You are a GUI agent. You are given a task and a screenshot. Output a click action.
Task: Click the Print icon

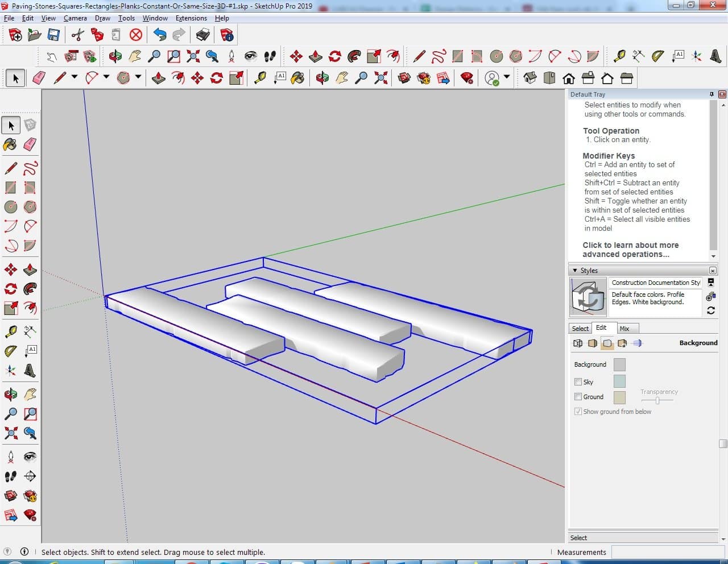coord(203,35)
